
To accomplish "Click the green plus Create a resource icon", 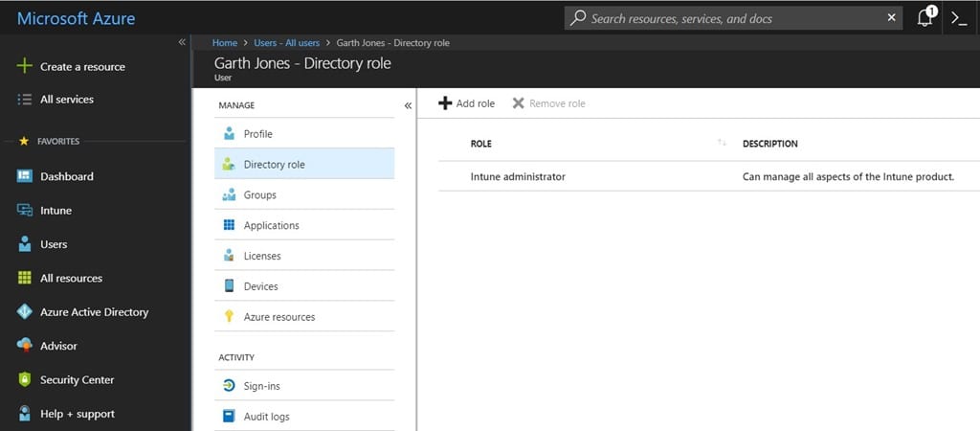I will [x=24, y=66].
